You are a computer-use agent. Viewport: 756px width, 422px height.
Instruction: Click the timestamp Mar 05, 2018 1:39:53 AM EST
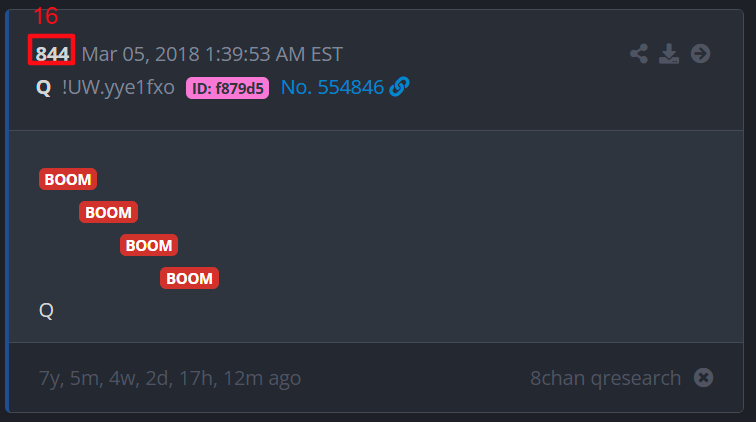212,54
